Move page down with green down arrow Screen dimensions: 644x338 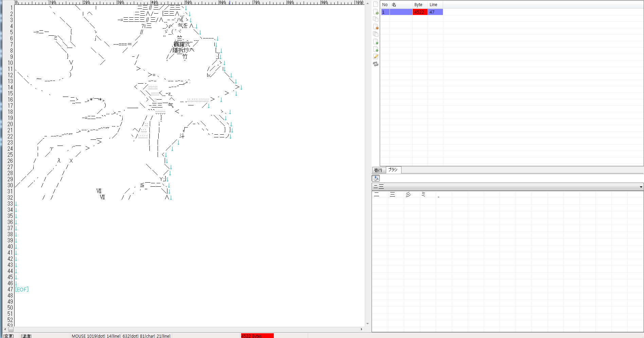pos(376,49)
